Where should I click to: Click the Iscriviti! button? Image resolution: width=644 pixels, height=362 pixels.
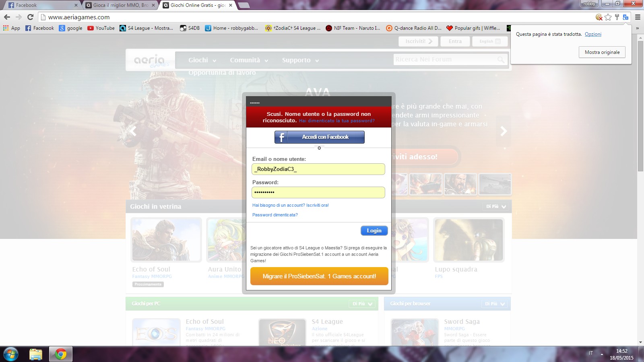pyautogui.click(x=419, y=41)
